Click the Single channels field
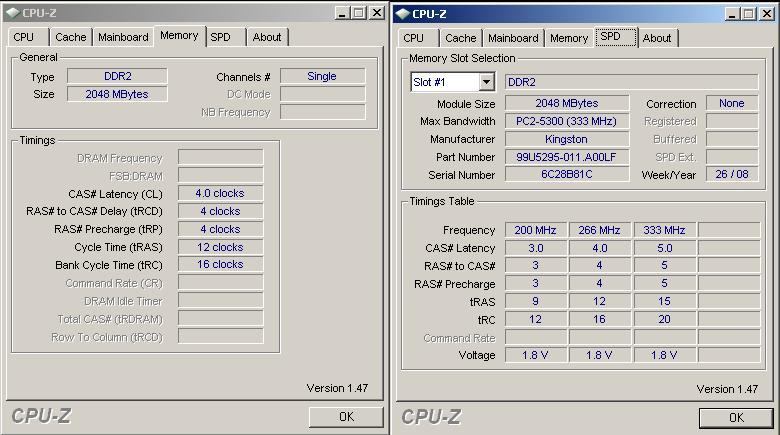This screenshot has height=435, width=780. 322,76
